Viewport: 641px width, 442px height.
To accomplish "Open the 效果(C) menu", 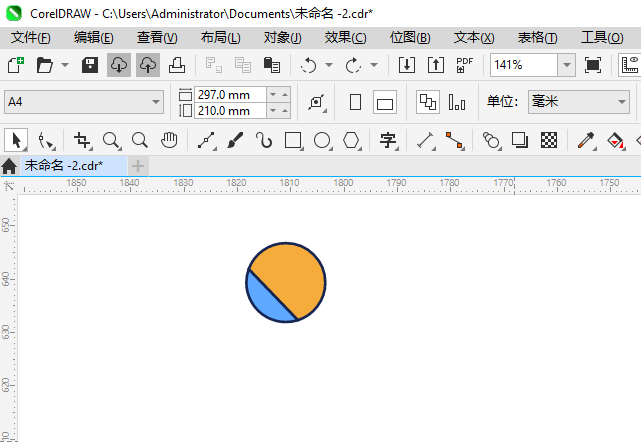I will point(345,38).
